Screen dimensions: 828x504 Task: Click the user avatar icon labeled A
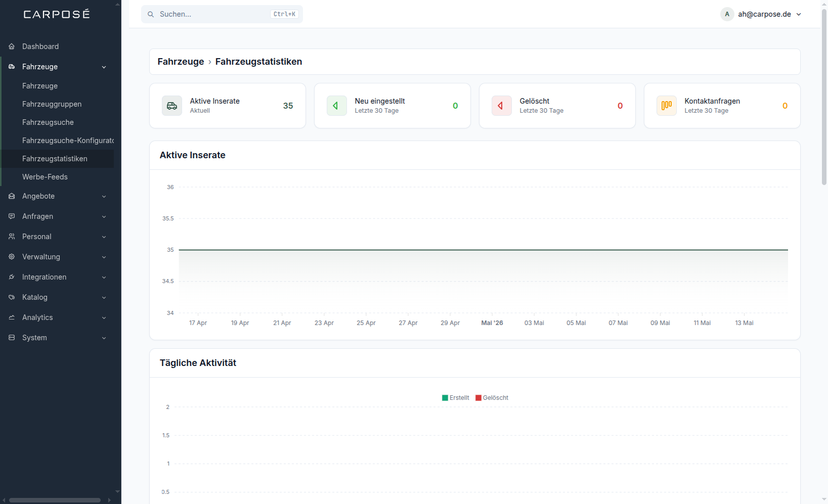tap(727, 14)
